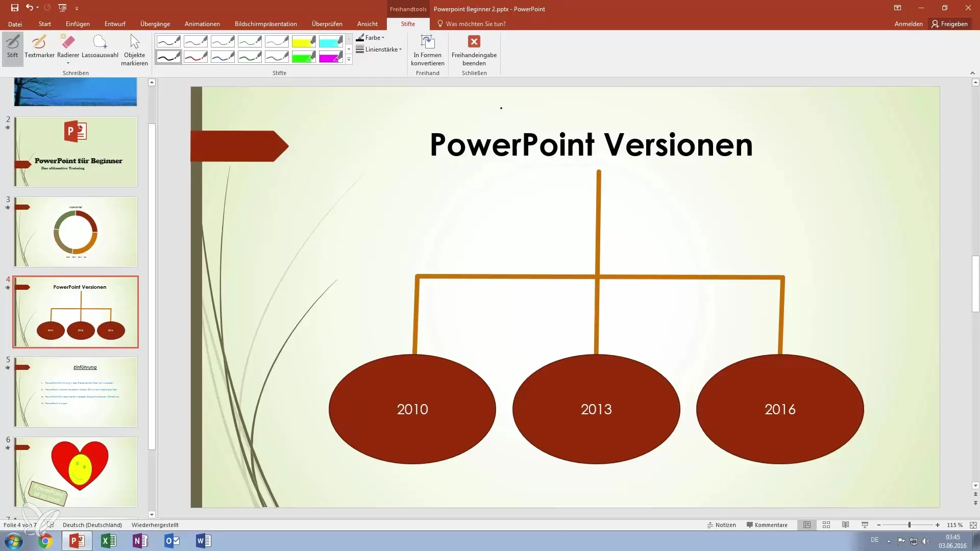Screen dimensions: 980x551
Task: Toggle the Notizen notes pane
Action: [721, 525]
